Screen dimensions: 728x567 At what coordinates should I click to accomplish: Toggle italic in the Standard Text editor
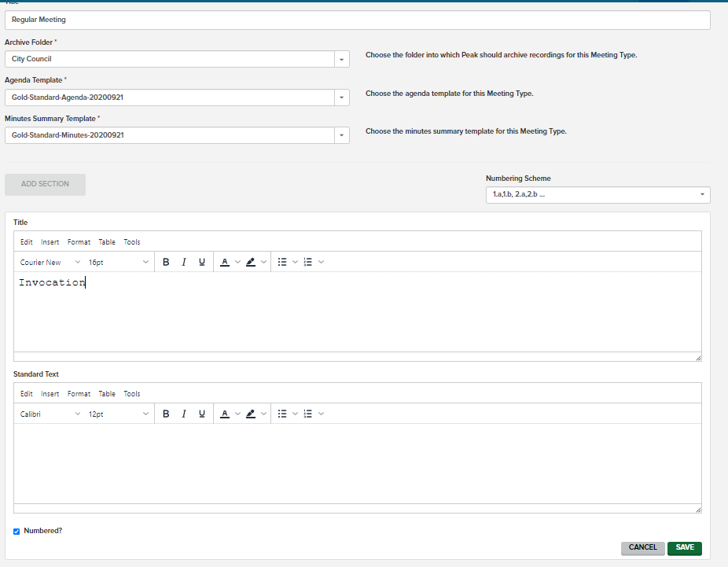184,414
